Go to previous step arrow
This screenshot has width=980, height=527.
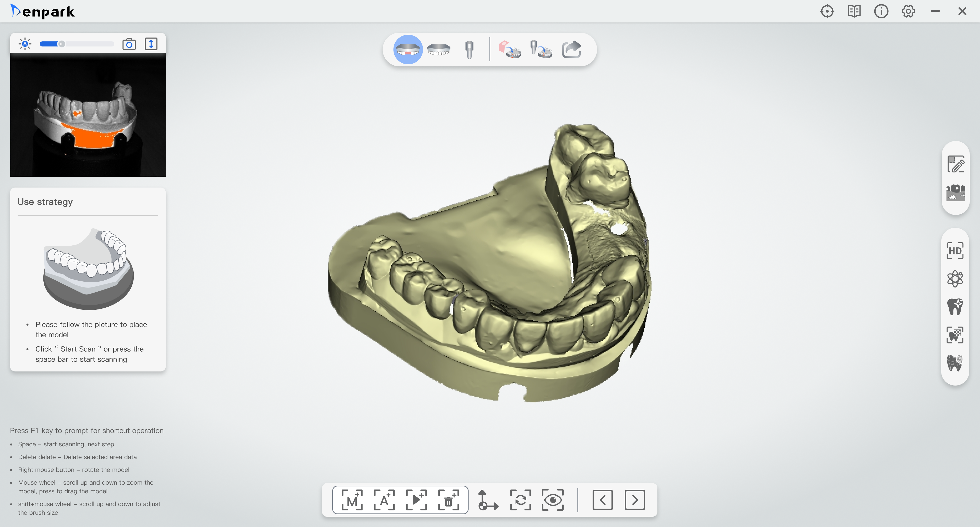pyautogui.click(x=603, y=500)
